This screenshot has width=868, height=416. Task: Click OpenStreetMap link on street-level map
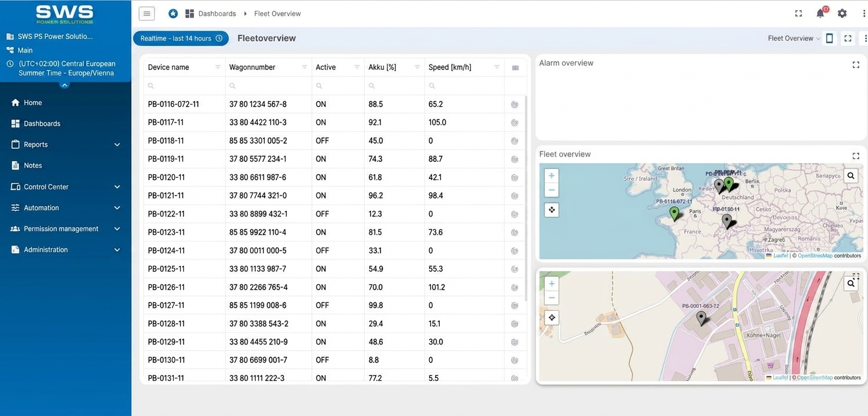[x=815, y=378]
